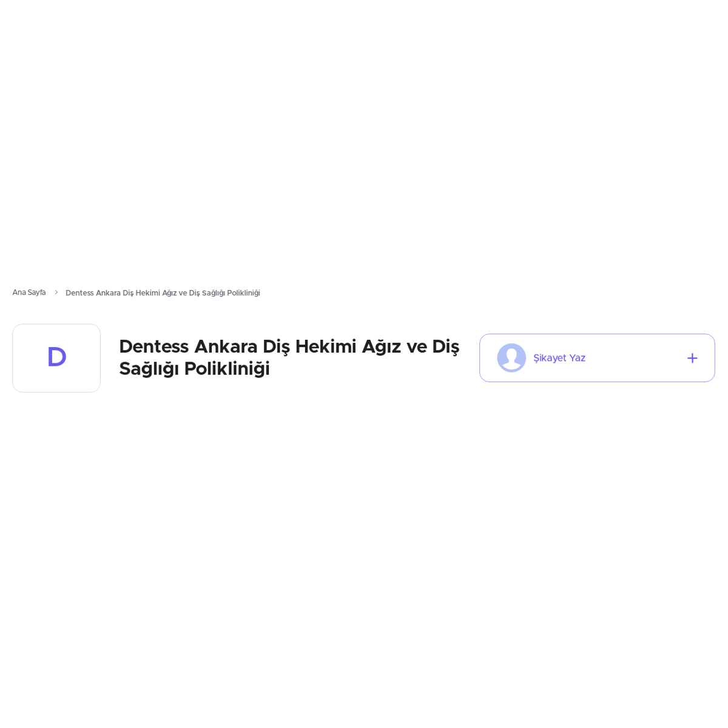
Task: Click inside the Şikayet Yaz input box
Action: (597, 358)
